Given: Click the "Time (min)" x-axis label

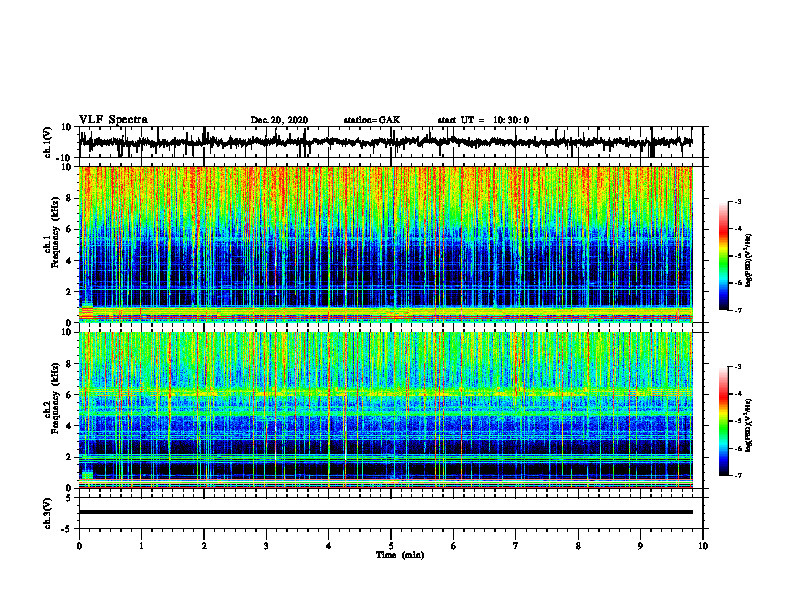Looking at the screenshot, I should 400,555.
